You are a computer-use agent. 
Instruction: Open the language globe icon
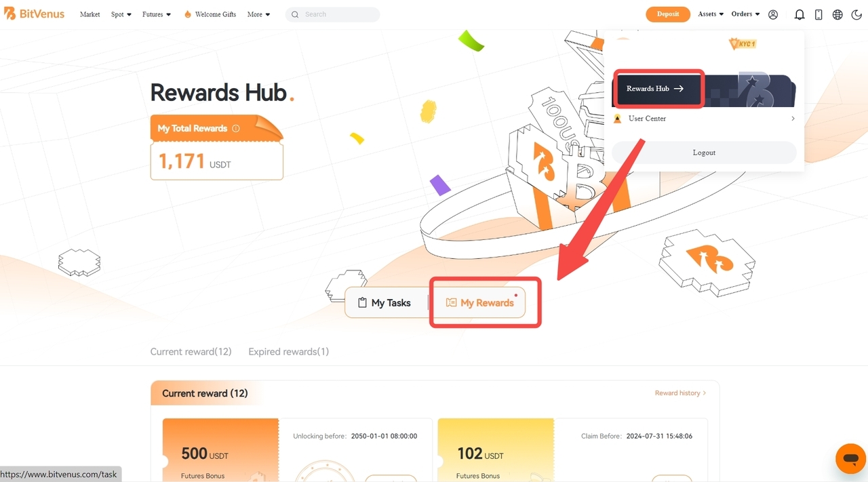(x=837, y=14)
